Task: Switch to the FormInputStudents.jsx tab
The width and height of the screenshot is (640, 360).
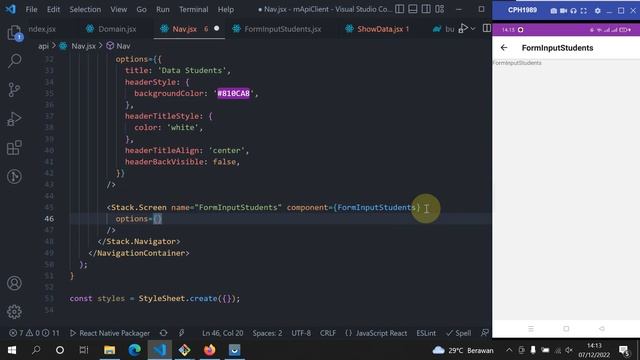Action: tap(282, 29)
